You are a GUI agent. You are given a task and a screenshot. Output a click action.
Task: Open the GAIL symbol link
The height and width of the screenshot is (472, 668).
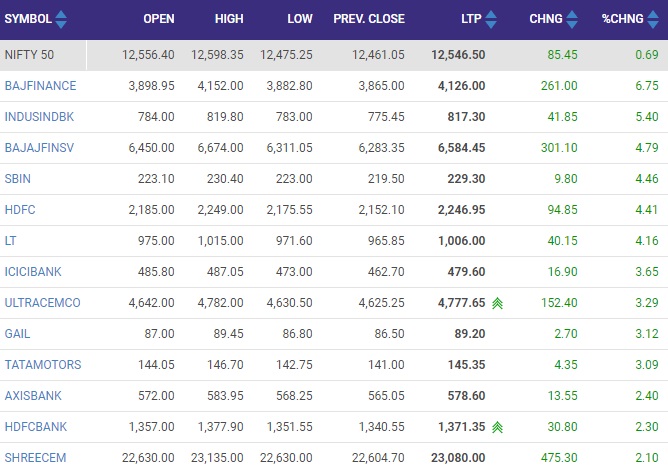[17, 334]
